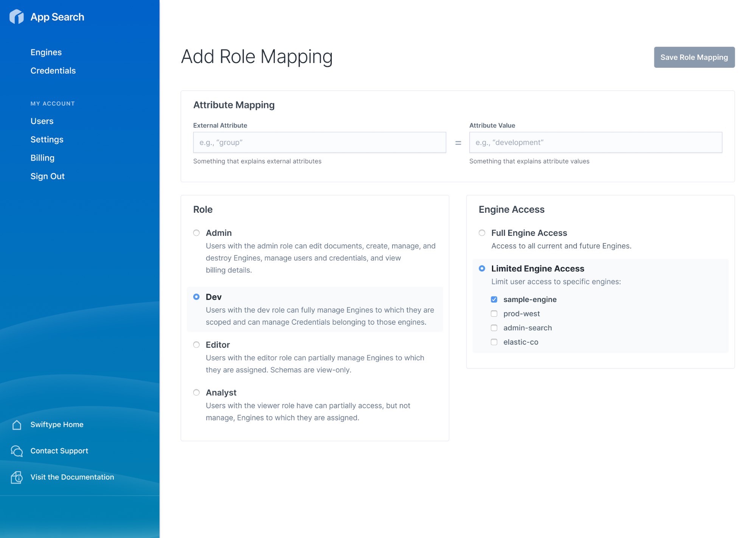Click the Users menu icon

42,121
